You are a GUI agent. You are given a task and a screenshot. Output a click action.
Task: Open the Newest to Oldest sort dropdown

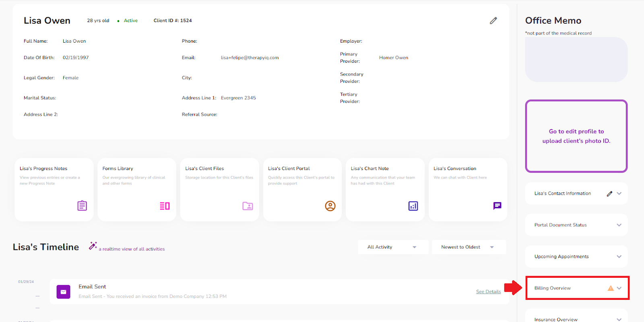(x=469, y=247)
